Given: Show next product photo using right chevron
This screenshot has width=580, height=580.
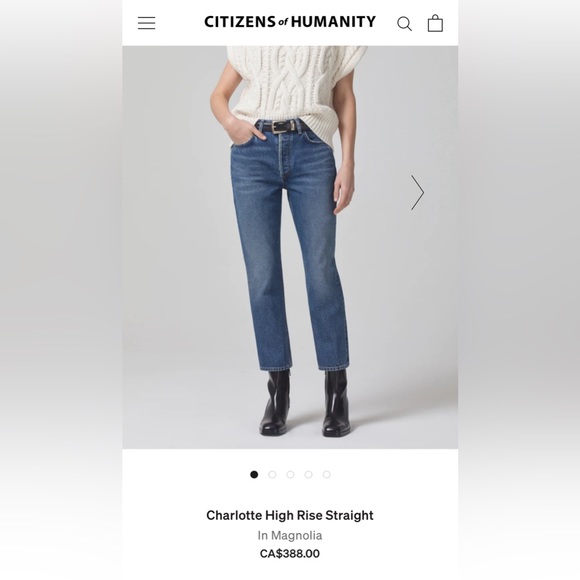Looking at the screenshot, I should 417,192.
